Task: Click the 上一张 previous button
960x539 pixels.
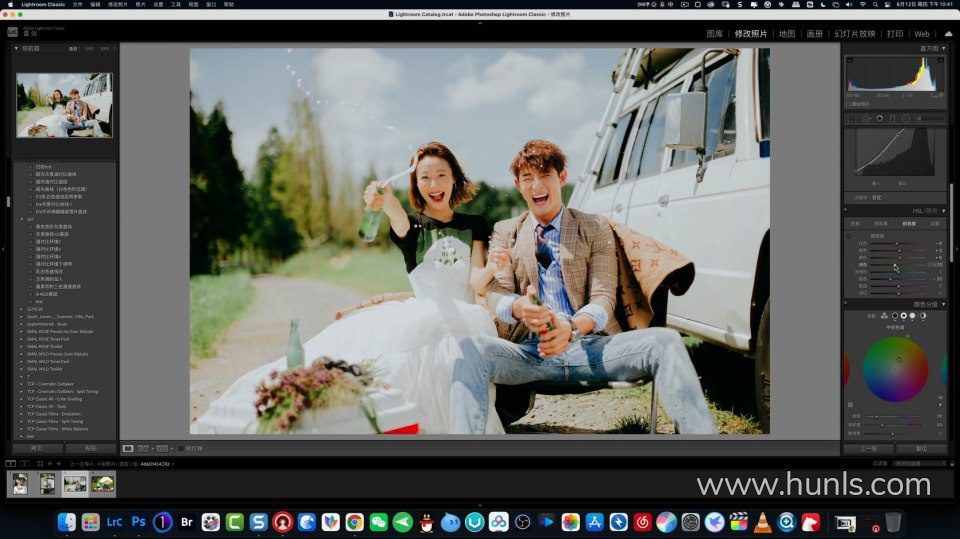Action: 868,449
